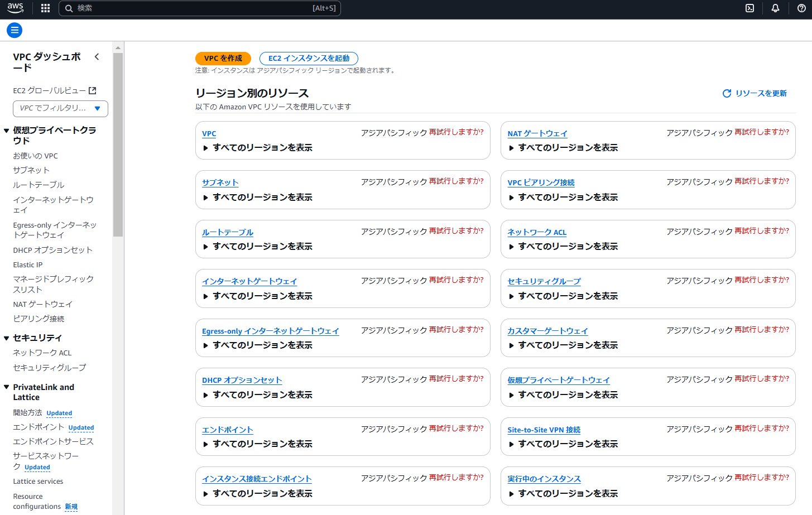
Task: Expand all regions under サブネット card
Action: [257, 198]
